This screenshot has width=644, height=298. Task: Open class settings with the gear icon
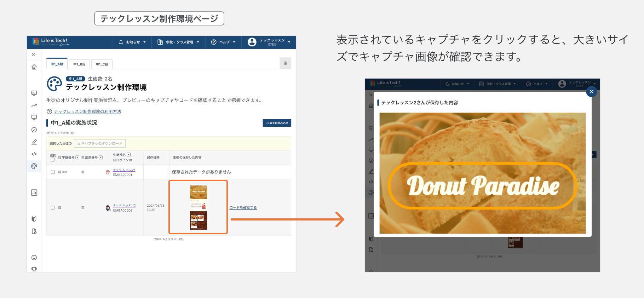[x=285, y=63]
